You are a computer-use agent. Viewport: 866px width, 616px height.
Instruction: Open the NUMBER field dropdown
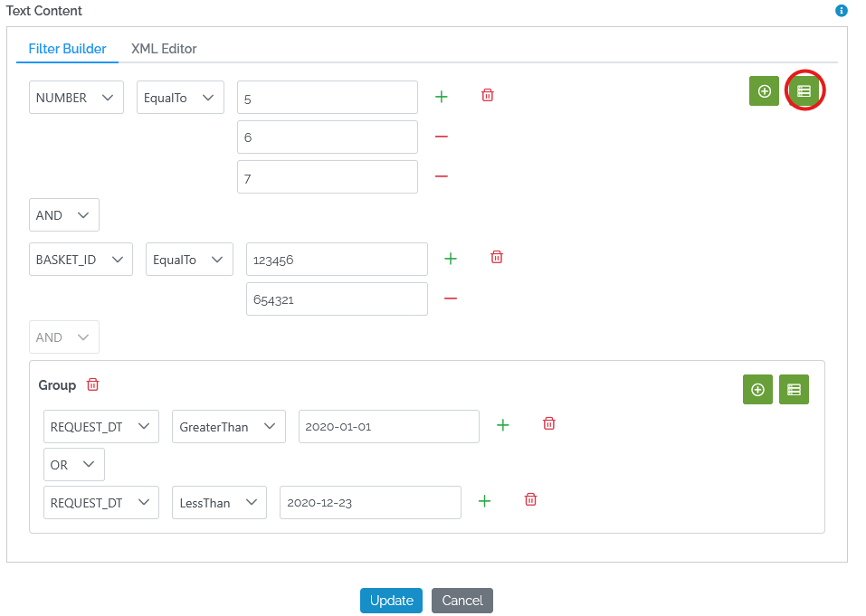pos(76,98)
